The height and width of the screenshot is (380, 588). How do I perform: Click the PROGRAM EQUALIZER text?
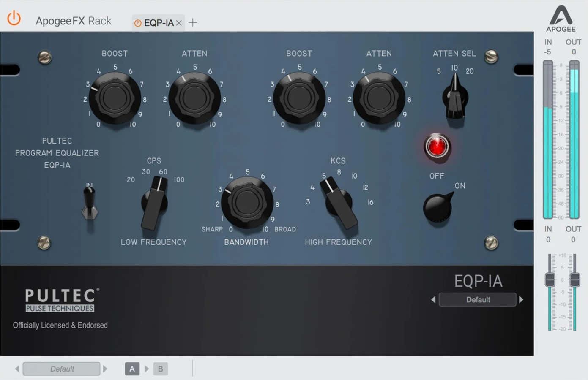pyautogui.click(x=57, y=153)
